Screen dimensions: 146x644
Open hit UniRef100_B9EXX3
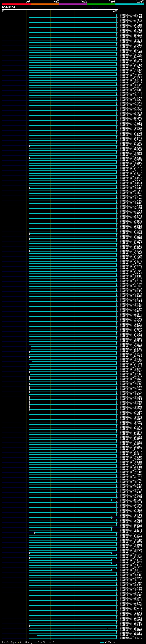pos(131,525)
